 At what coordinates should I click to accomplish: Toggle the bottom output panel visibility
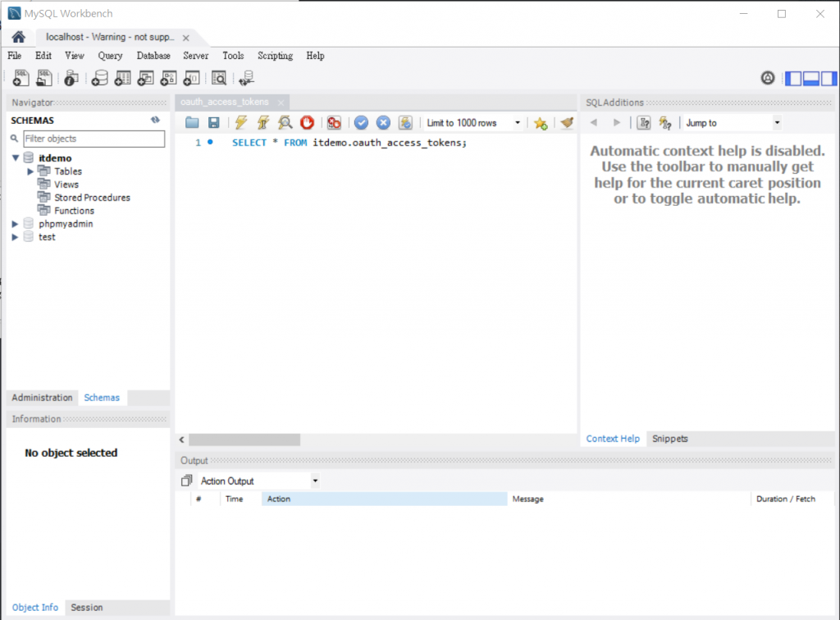[811, 79]
